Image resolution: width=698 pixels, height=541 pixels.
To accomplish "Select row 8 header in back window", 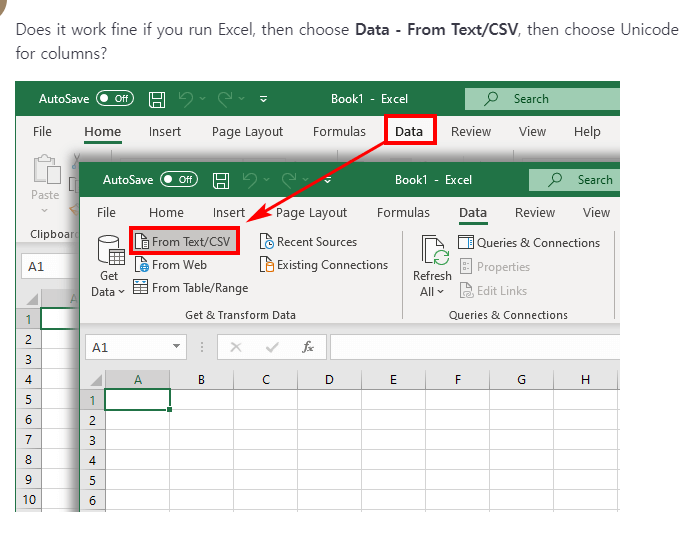I will pyautogui.click(x=28, y=459).
